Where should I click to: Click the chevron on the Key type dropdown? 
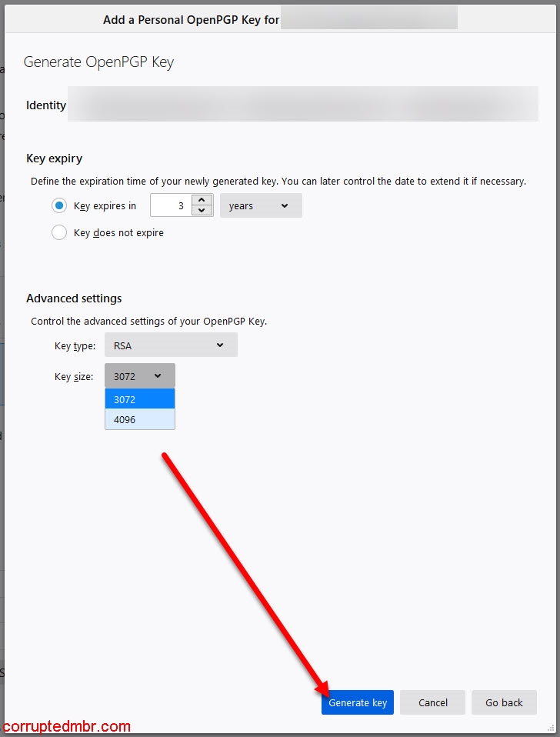pos(220,345)
